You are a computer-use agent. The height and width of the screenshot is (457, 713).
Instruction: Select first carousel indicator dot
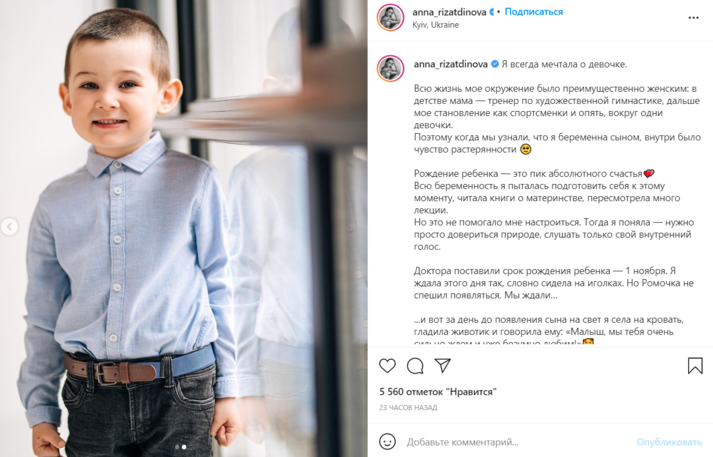[x=177, y=447]
